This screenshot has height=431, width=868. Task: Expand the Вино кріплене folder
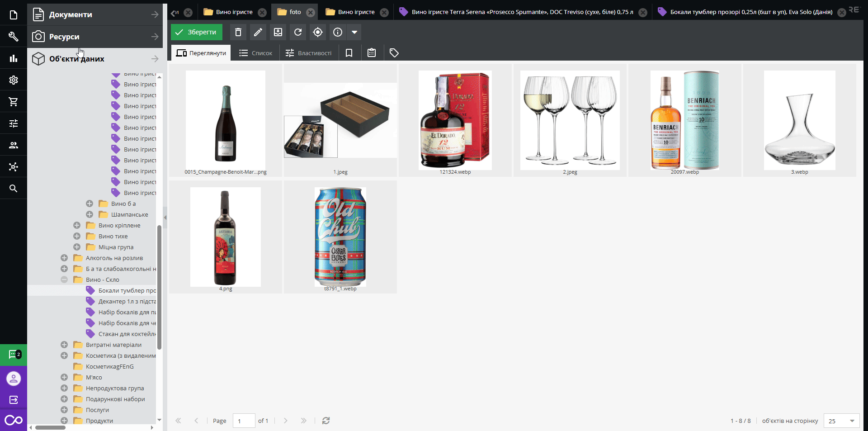click(77, 225)
